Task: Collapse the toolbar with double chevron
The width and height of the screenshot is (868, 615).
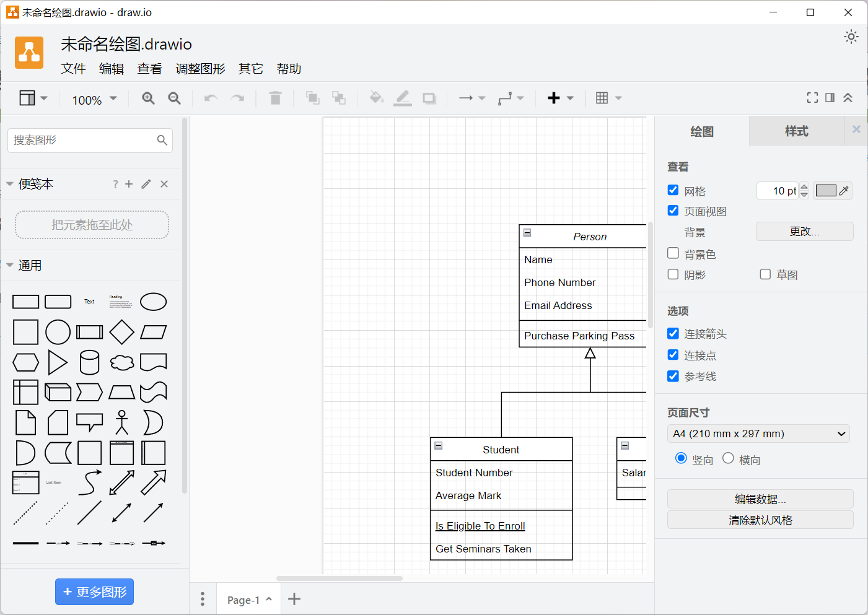Action: click(x=848, y=97)
